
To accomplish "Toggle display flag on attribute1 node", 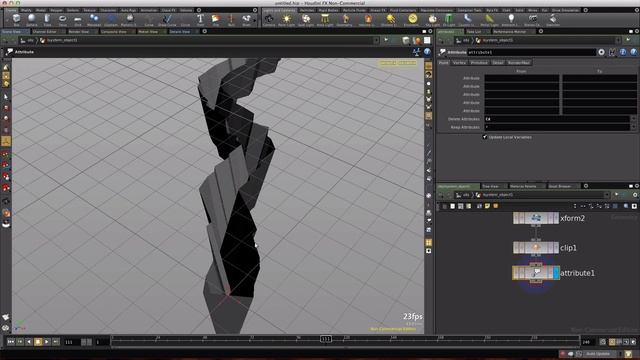I will click(556, 273).
